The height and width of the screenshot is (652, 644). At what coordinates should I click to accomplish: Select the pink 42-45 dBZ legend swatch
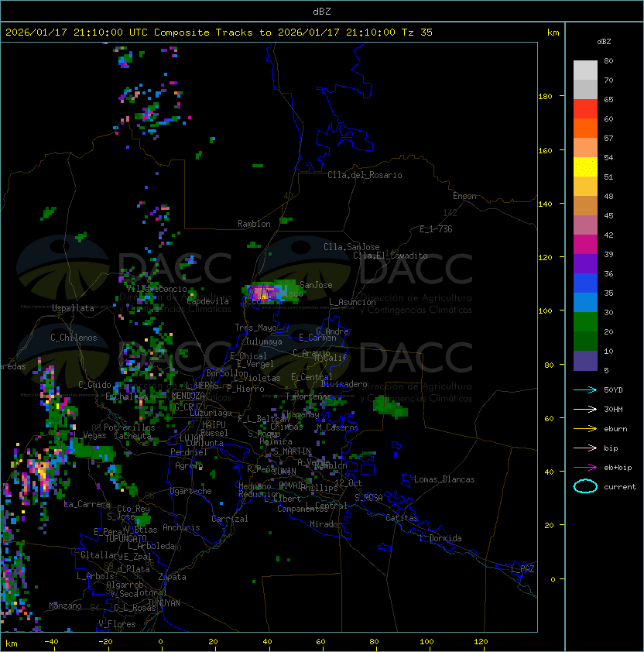tap(585, 225)
